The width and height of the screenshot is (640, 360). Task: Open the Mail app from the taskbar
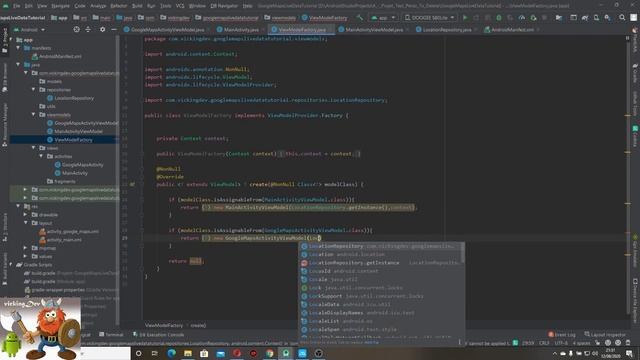pyautogui.click(x=220, y=353)
